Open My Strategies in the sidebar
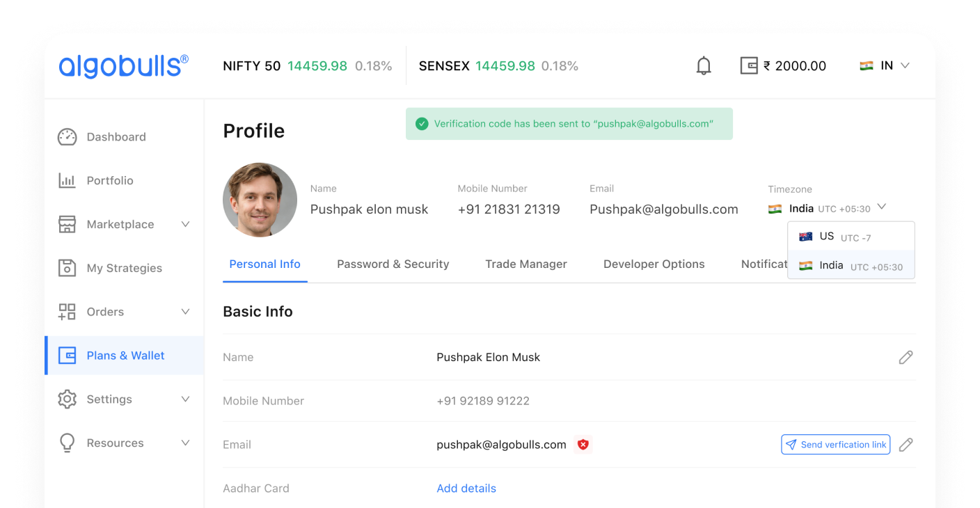 coord(124,268)
